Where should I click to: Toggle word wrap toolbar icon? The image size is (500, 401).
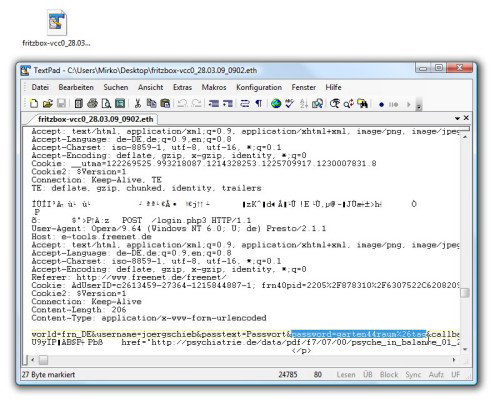tap(245, 104)
